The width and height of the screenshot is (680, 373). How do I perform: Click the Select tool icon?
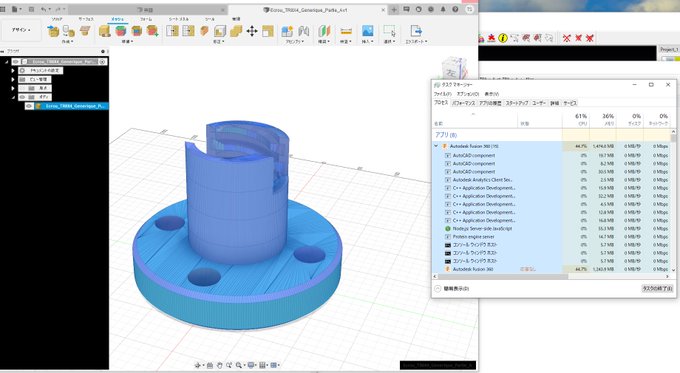tap(389, 31)
